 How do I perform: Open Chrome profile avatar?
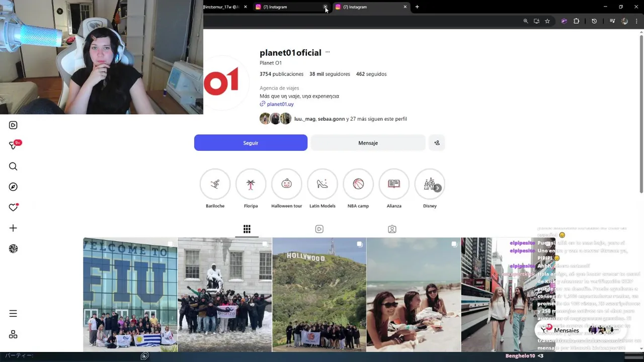(x=624, y=21)
